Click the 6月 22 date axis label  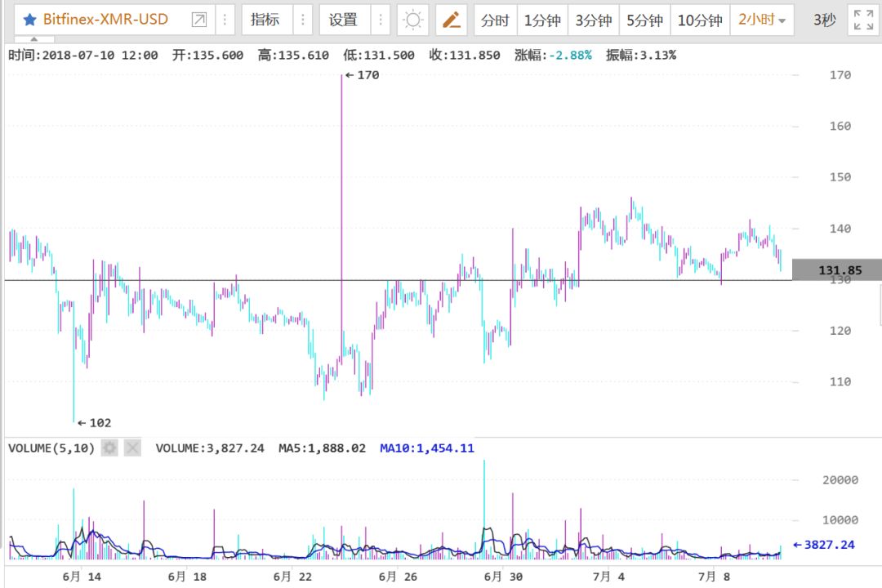[x=292, y=577]
